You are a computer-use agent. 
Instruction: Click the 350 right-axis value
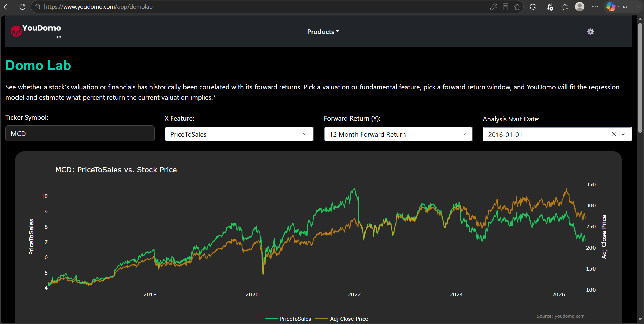[591, 184]
